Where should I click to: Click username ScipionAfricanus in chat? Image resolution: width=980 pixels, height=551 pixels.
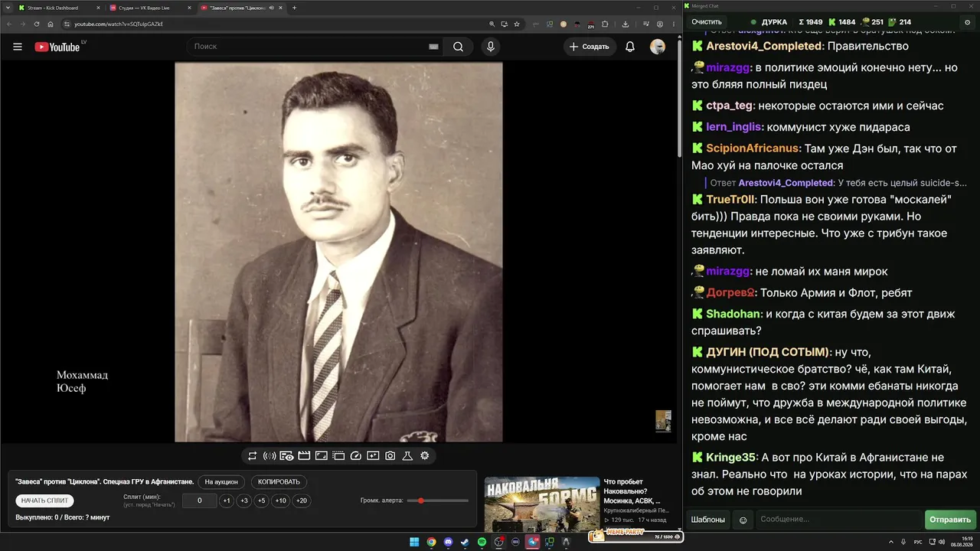click(753, 148)
